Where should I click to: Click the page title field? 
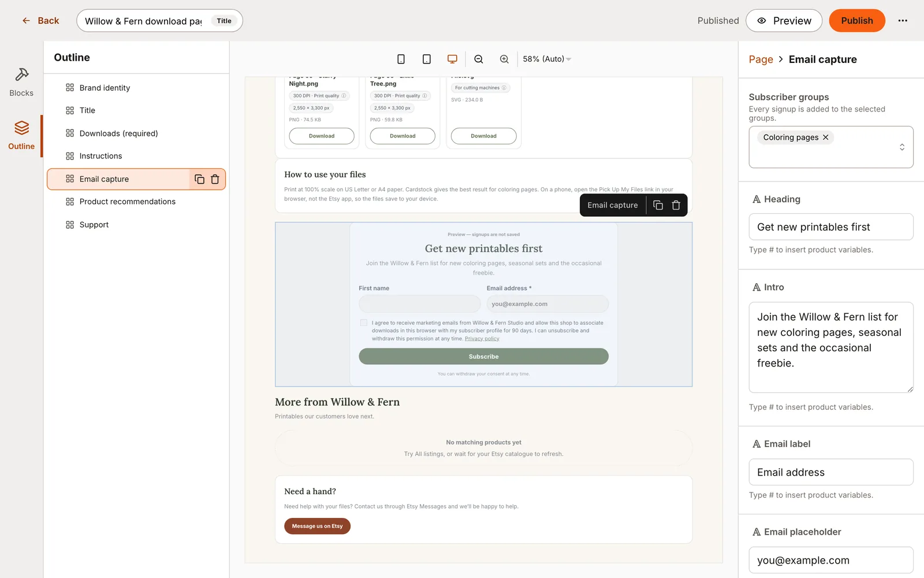click(x=159, y=21)
